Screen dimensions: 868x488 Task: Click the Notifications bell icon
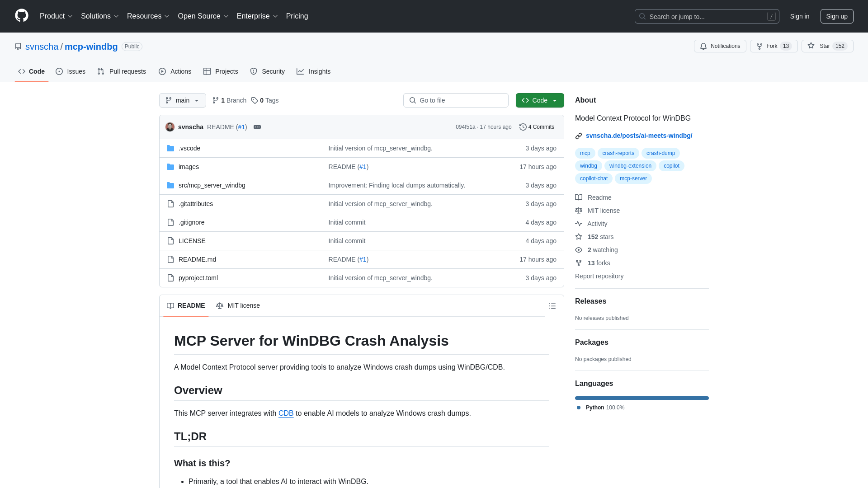(703, 47)
